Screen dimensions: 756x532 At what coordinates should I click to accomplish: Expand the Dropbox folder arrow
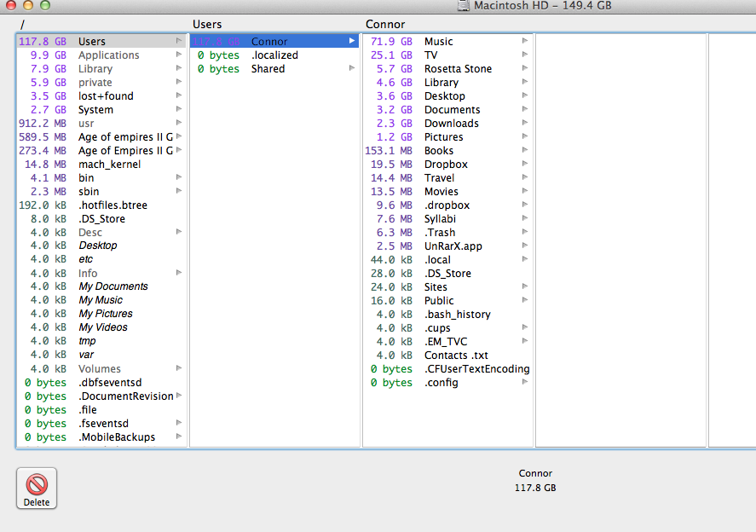click(525, 164)
